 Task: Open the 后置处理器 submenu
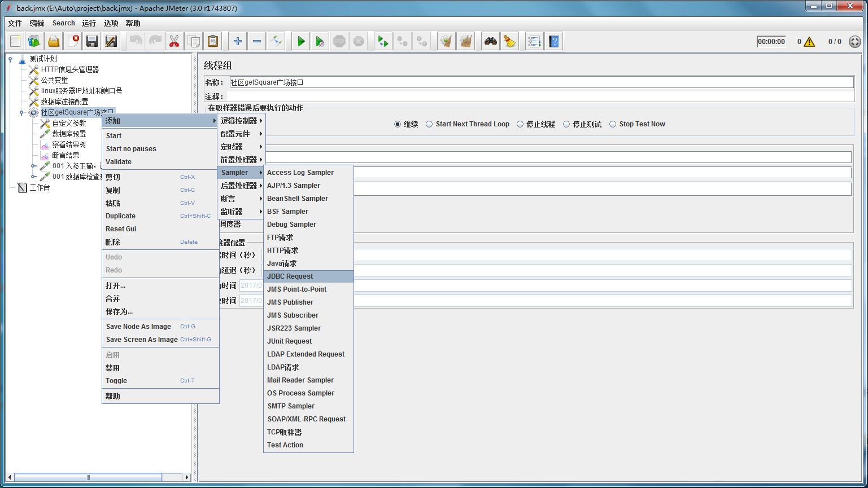[x=241, y=186]
